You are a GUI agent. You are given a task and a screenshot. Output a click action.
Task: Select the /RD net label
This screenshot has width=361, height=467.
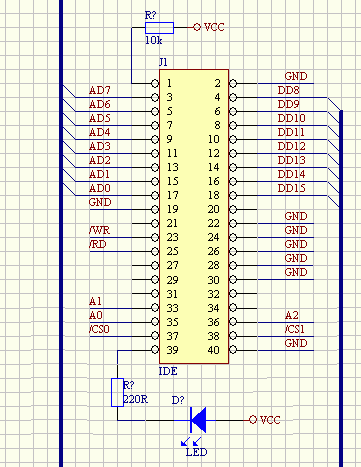tap(98, 244)
